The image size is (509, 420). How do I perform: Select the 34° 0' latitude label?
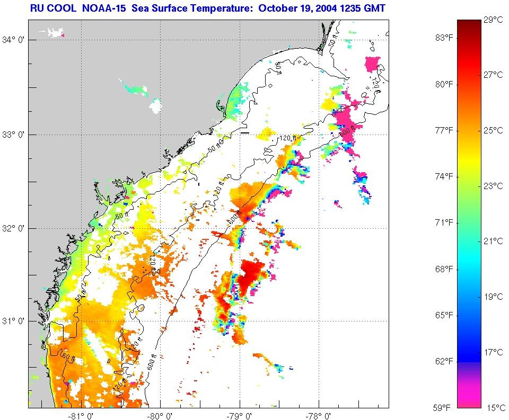tap(13, 40)
